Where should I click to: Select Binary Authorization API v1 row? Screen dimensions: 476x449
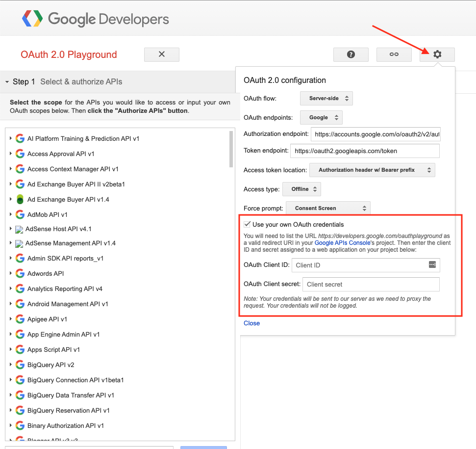[x=66, y=425]
